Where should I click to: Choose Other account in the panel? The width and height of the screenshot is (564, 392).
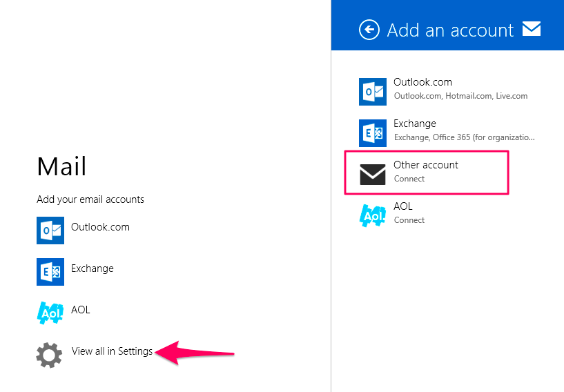coord(427,173)
